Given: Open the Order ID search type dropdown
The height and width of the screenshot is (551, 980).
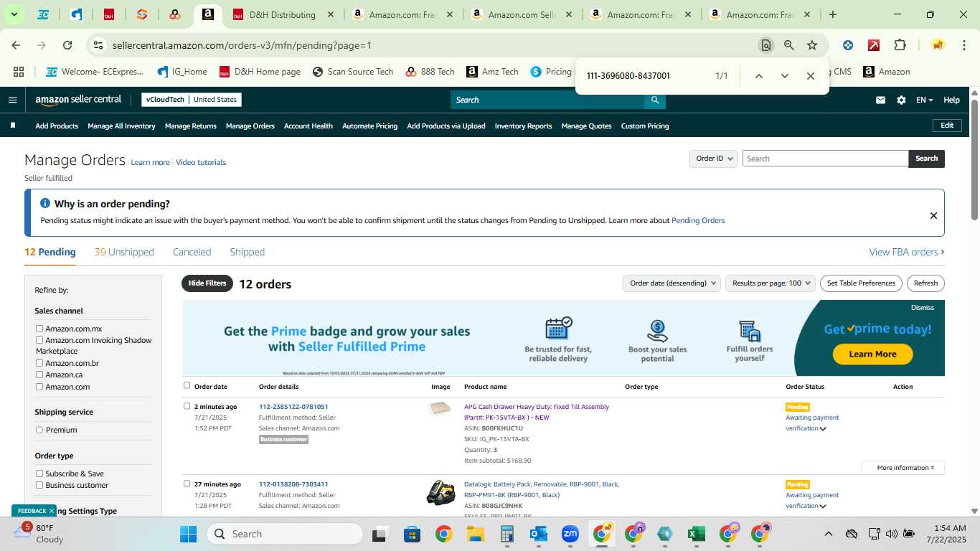Looking at the screenshot, I should pos(713,159).
